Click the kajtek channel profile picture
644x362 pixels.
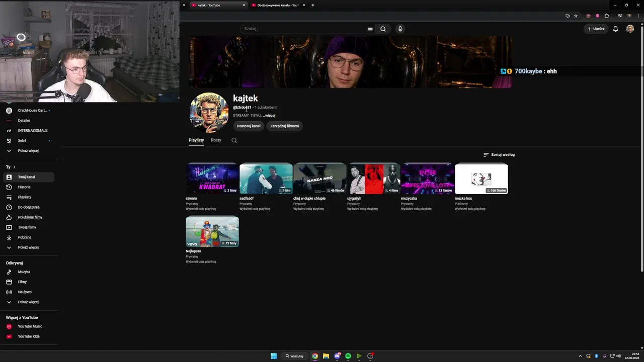pyautogui.click(x=209, y=112)
